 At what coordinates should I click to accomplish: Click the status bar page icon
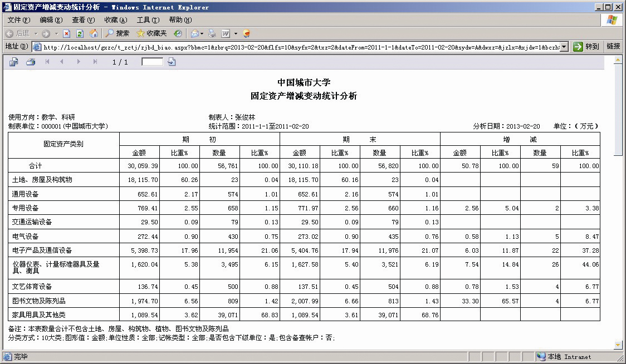pos(8,356)
